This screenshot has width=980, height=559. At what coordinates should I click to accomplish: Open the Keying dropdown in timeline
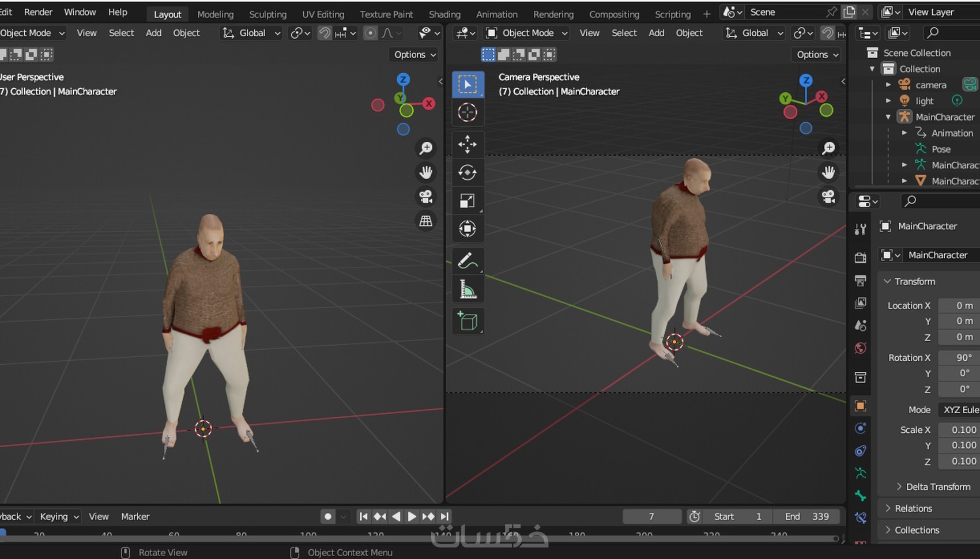[59, 516]
